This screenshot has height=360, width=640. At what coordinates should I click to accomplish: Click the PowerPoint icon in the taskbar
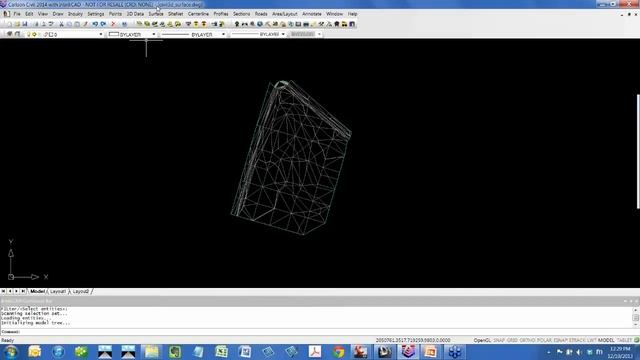pyautogui.click(x=431, y=351)
